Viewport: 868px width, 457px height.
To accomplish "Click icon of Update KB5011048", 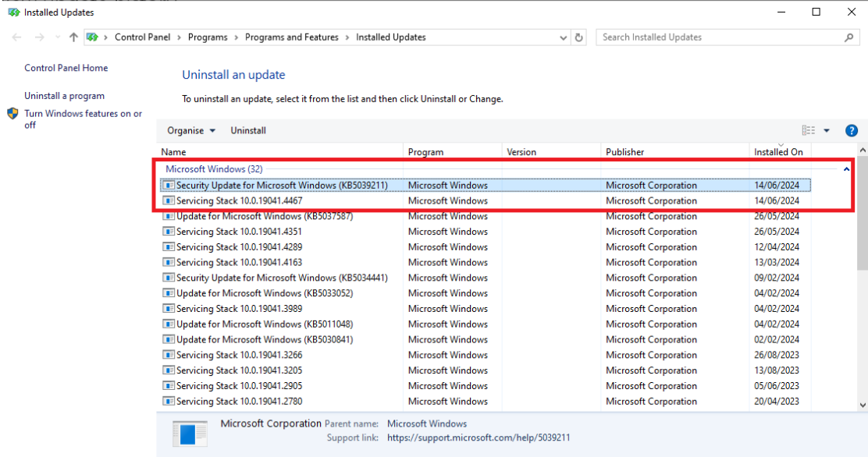I will tap(169, 324).
